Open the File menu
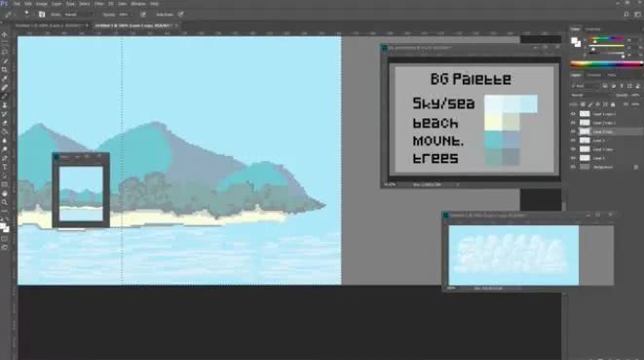644x360 pixels. click(x=17, y=4)
